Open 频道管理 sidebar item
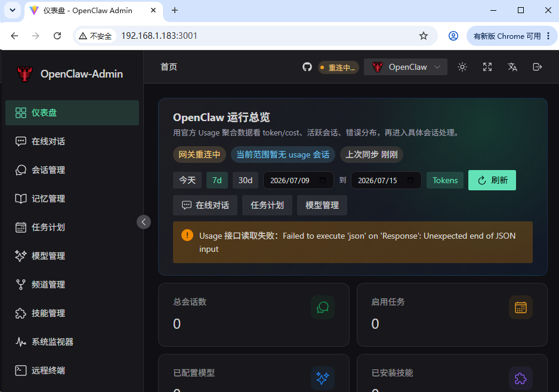559x392 pixels. 72,285
